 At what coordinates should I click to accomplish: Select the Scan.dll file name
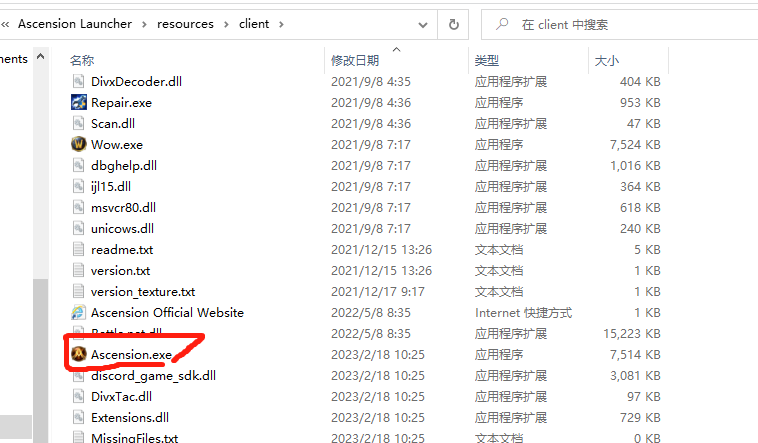113,123
